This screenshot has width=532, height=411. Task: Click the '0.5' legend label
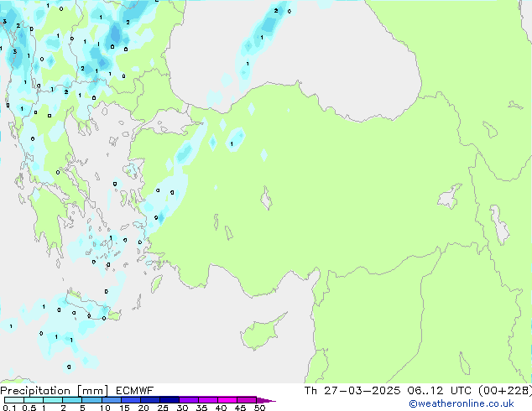(x=29, y=408)
